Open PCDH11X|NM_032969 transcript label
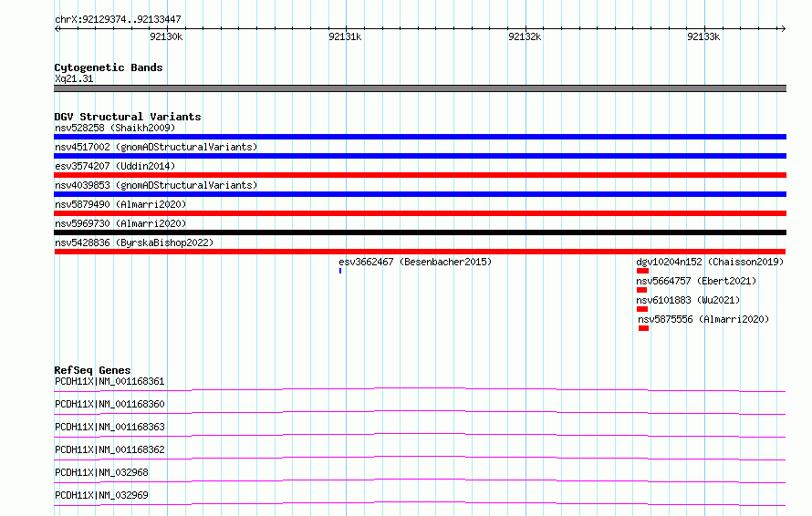 pos(101,495)
